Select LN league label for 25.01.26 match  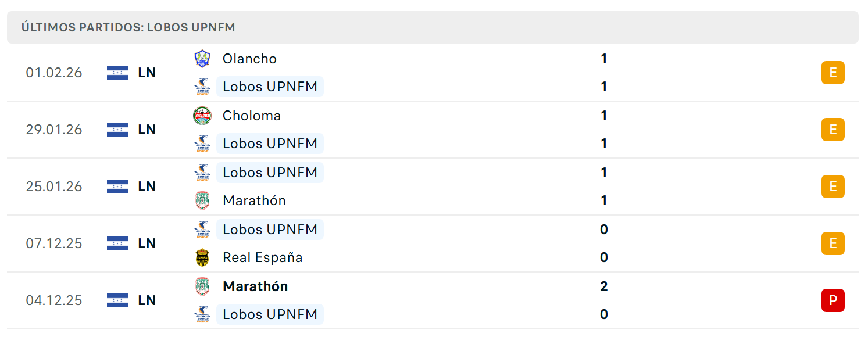click(x=147, y=187)
